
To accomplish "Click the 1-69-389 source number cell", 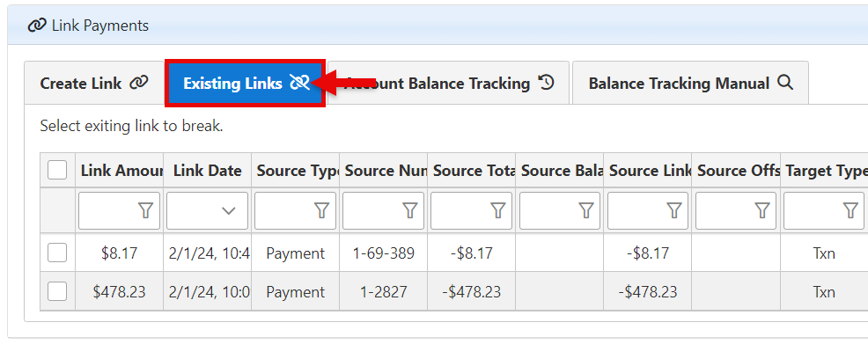I will pos(383,253).
